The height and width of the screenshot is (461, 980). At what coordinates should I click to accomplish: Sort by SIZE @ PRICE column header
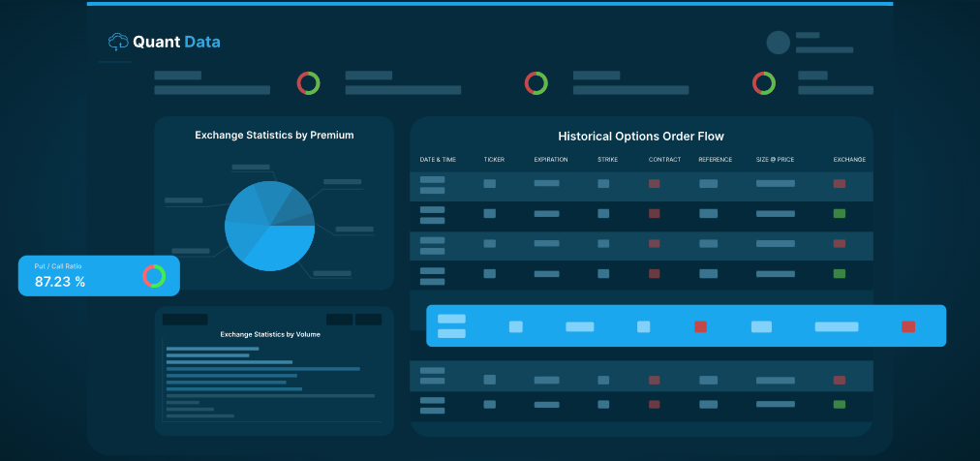coord(775,160)
